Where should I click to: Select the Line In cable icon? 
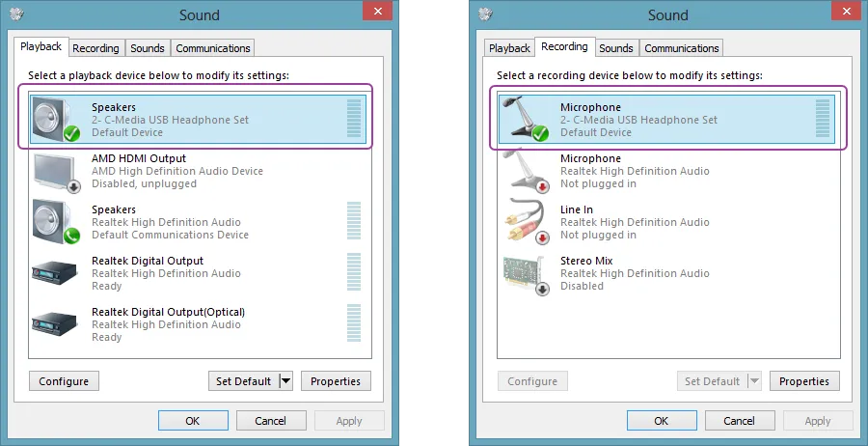(527, 222)
